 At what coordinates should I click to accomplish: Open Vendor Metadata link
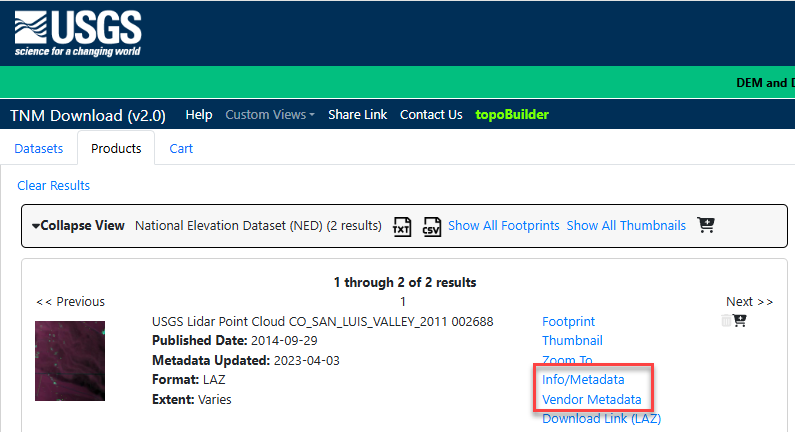click(x=591, y=400)
